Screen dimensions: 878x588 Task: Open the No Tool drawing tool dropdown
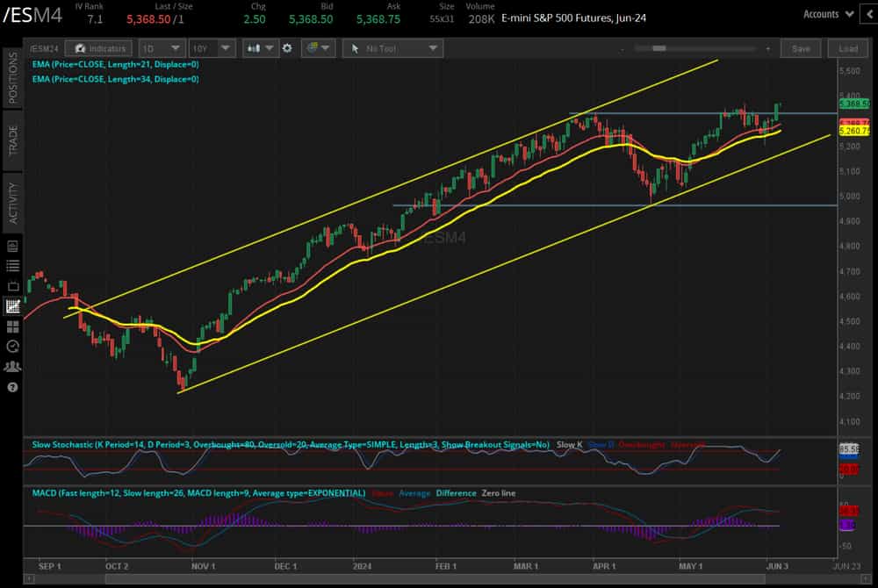point(392,48)
